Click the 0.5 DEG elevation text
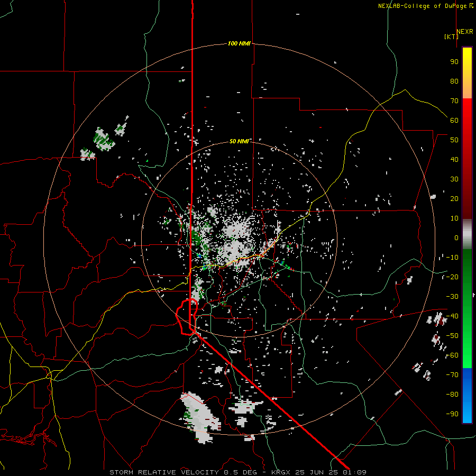 [x=240, y=472]
